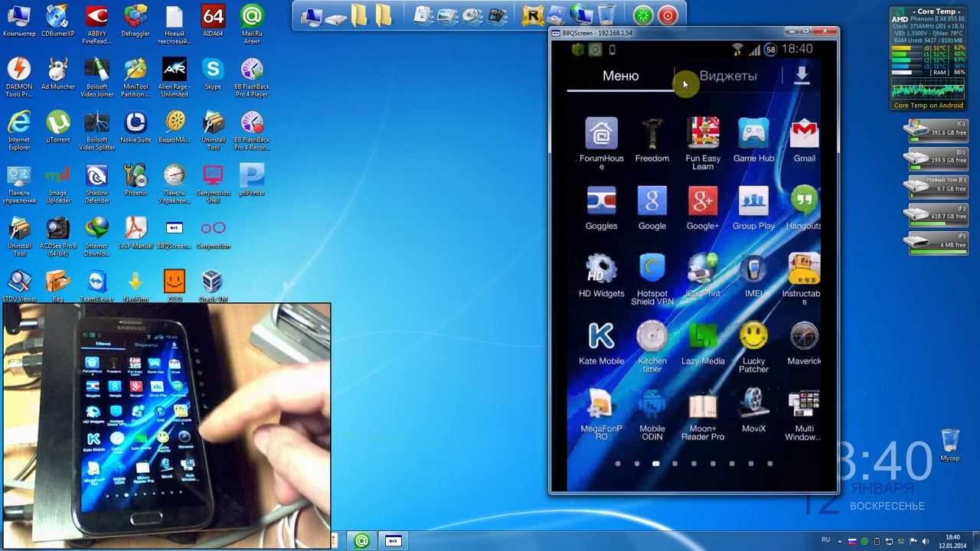Viewport: 980px width, 551px height.
Task: Open the first folder in top dock
Action: coord(359,15)
